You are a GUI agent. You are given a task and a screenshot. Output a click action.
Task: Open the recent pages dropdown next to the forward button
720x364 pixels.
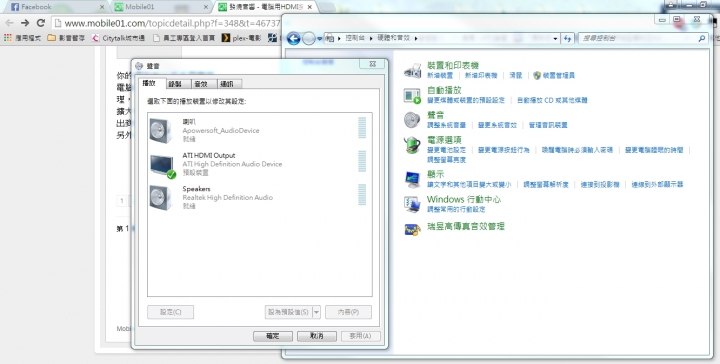(x=319, y=39)
